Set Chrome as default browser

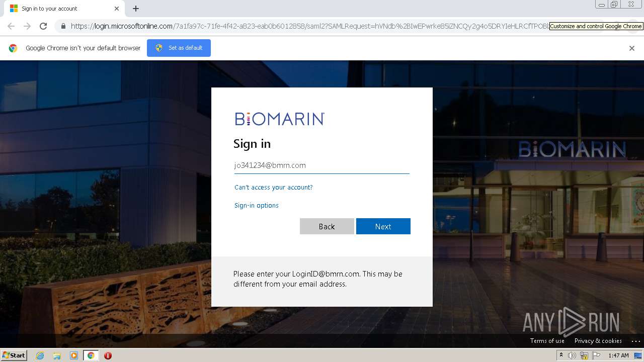[x=179, y=48]
